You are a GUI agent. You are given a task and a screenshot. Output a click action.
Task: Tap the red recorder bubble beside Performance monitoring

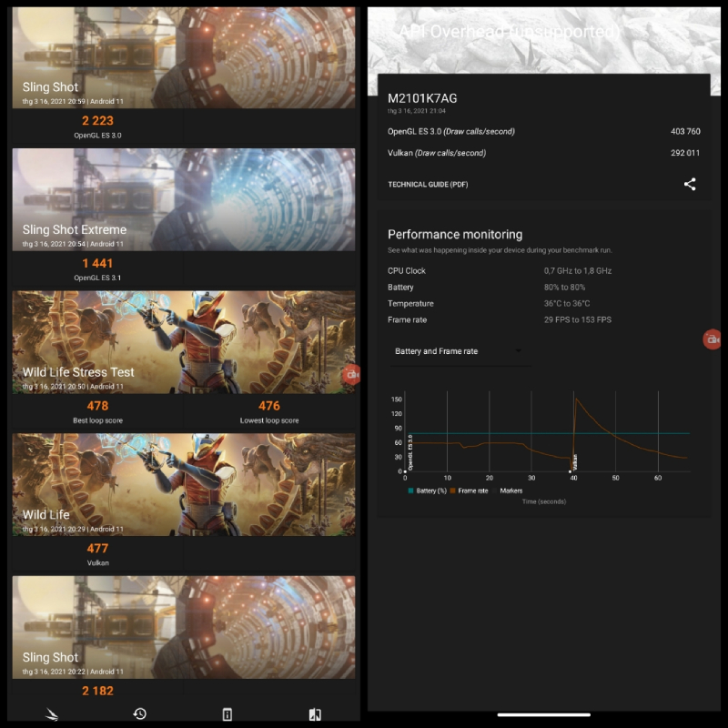coord(712,339)
